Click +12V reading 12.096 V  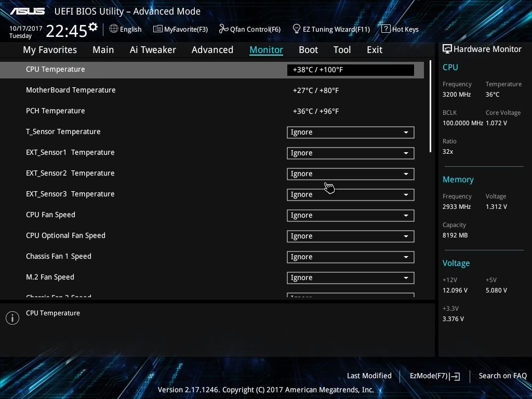click(455, 290)
